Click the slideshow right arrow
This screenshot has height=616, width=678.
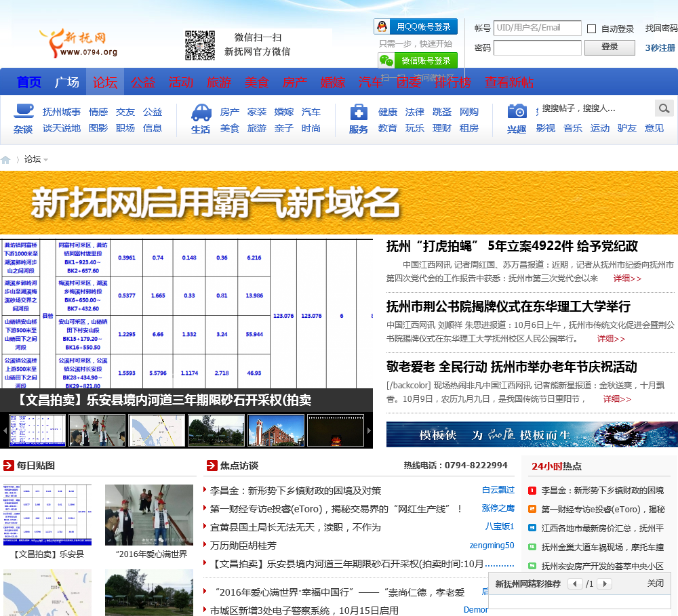click(369, 430)
